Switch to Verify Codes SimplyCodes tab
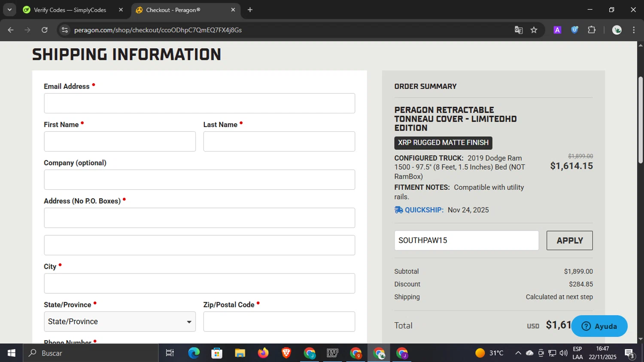 [x=70, y=10]
